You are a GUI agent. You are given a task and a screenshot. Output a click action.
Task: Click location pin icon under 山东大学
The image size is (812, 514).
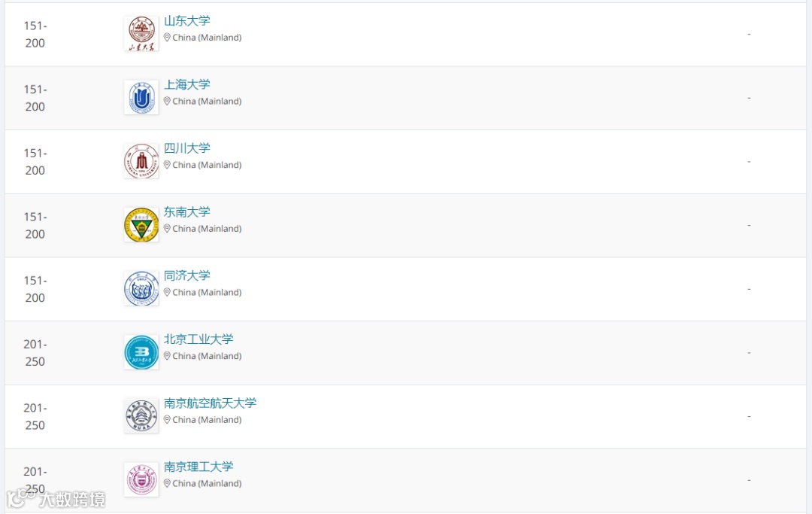coord(167,38)
